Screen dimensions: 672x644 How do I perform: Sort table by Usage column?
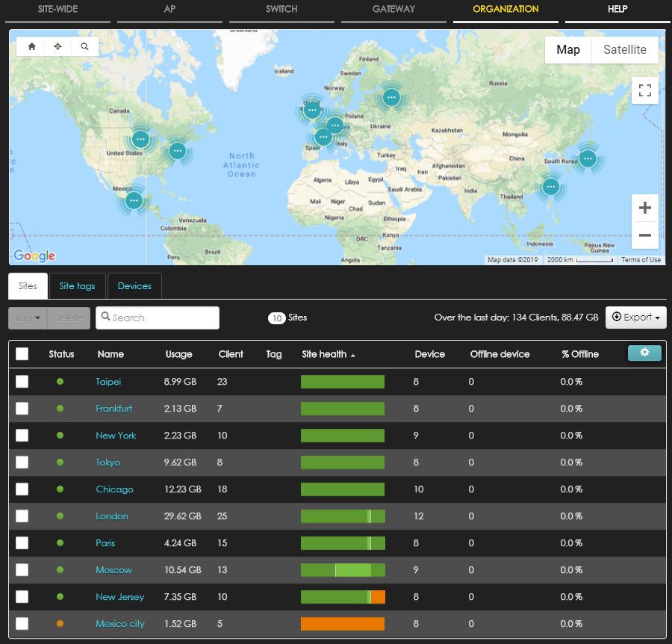tap(178, 354)
